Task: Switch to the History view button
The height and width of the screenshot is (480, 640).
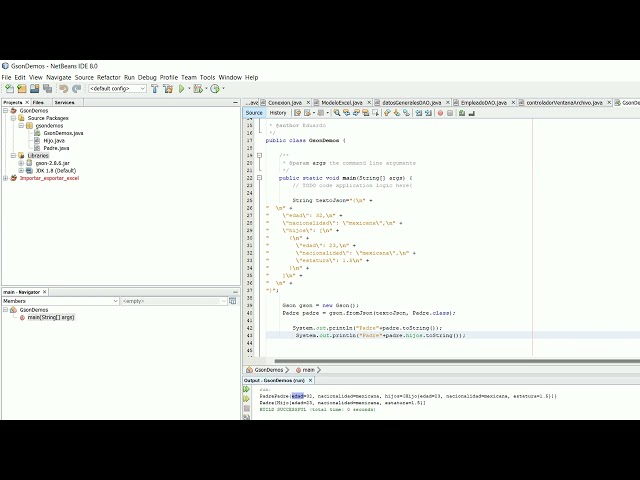Action: click(278, 113)
